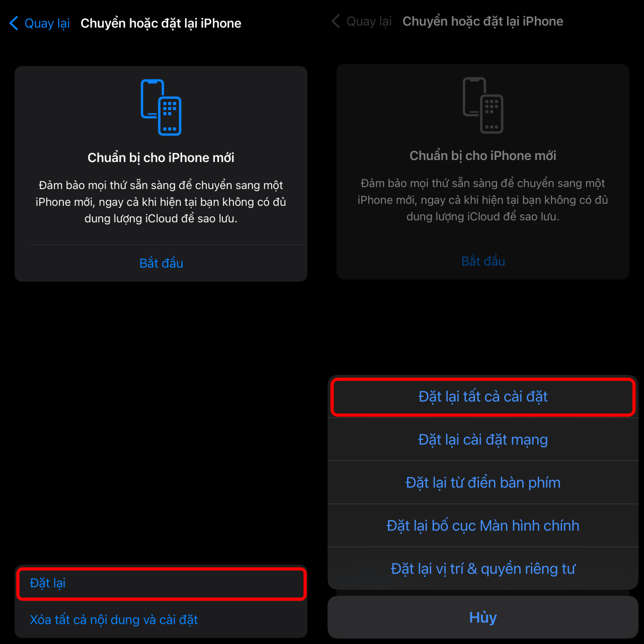Select "Đặt lại cài đặt mạng" option
644x644 pixels.
coord(483,440)
